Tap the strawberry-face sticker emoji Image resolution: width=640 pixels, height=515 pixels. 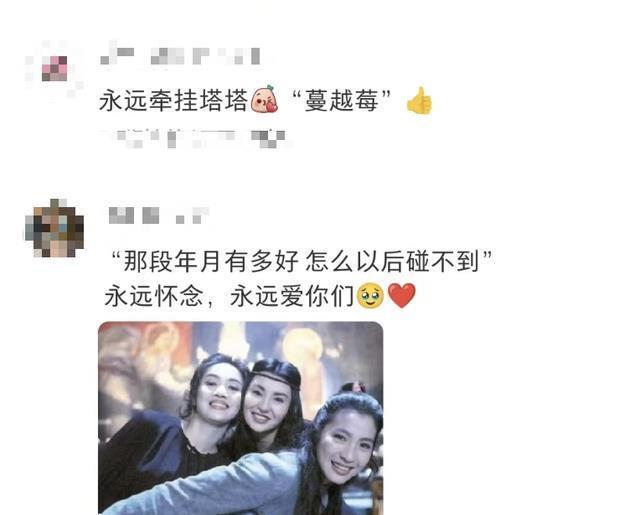[x=264, y=99]
